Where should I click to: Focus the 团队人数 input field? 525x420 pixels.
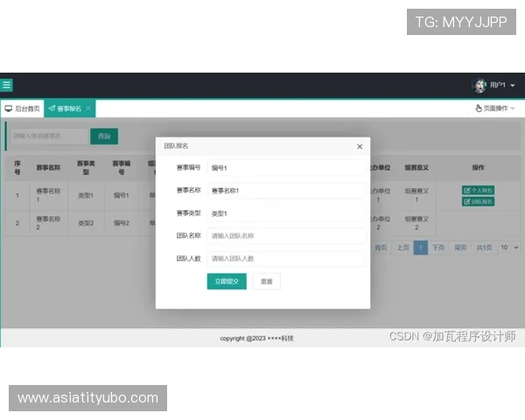[x=286, y=258]
